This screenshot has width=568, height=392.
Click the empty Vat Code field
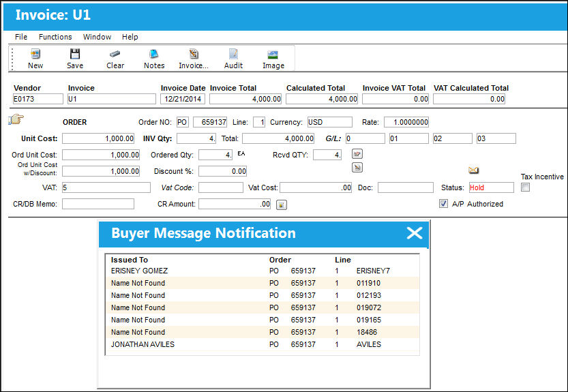(x=221, y=187)
